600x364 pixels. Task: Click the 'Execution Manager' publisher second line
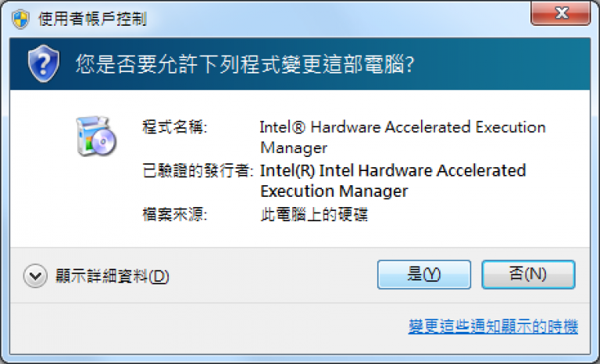(x=334, y=191)
